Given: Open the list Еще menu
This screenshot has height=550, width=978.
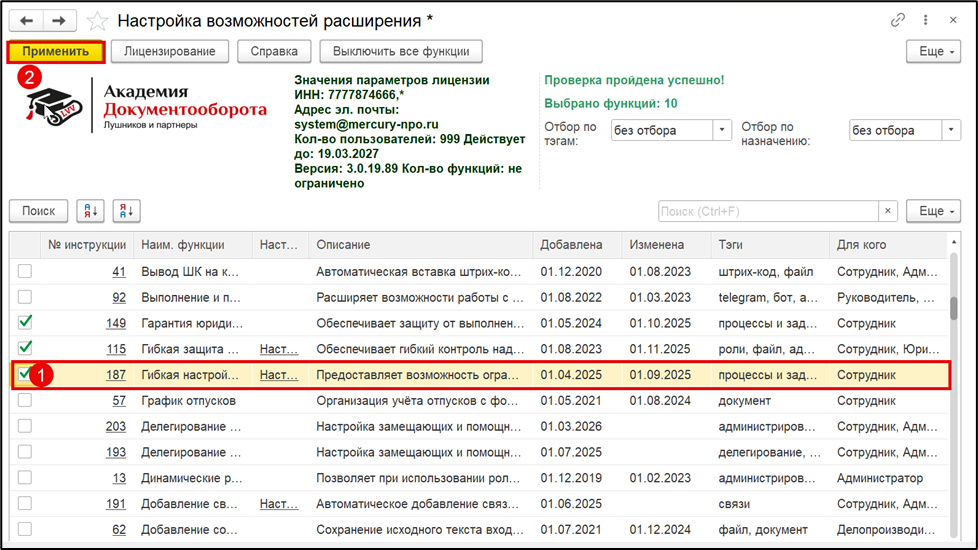Looking at the screenshot, I should [933, 211].
